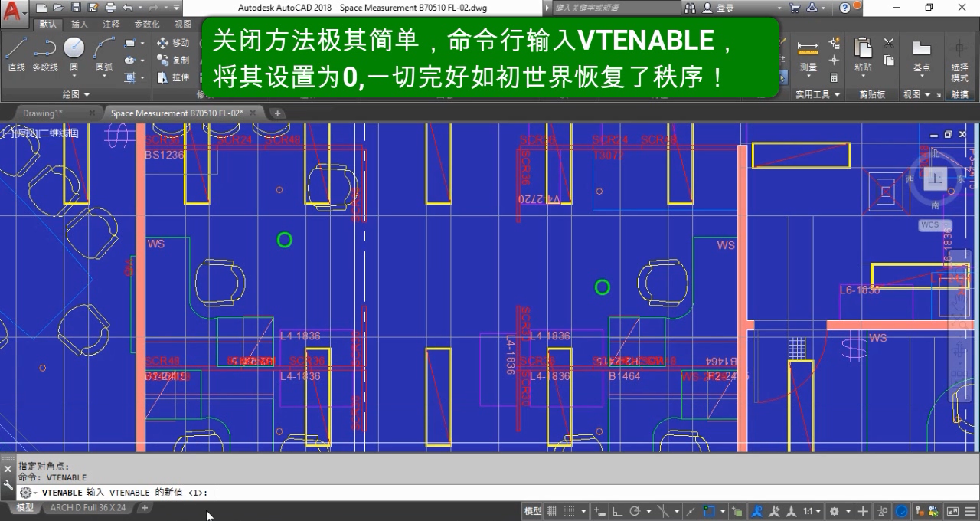Click the Paste (粘贴) icon
Viewport: 980px width, 521px height.
point(863,48)
